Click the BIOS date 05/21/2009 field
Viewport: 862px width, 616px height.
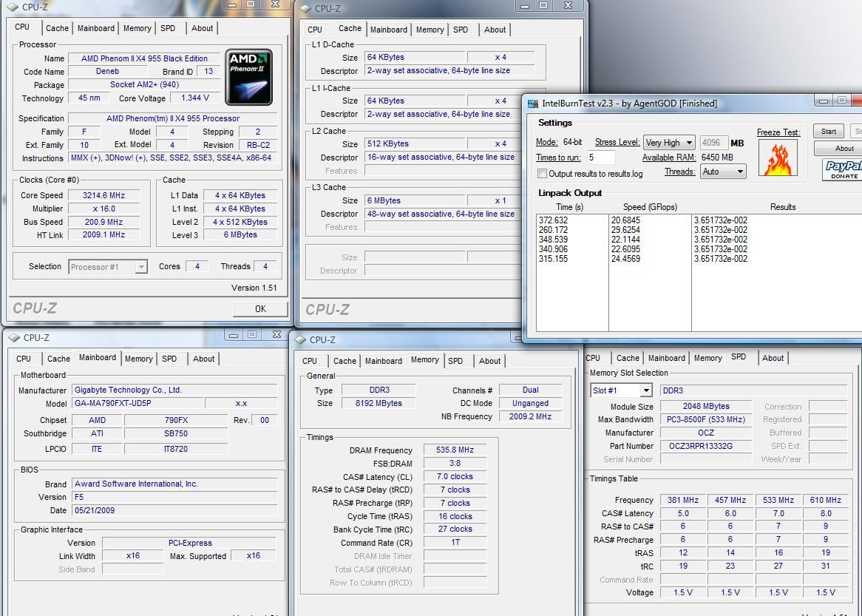[x=174, y=510]
